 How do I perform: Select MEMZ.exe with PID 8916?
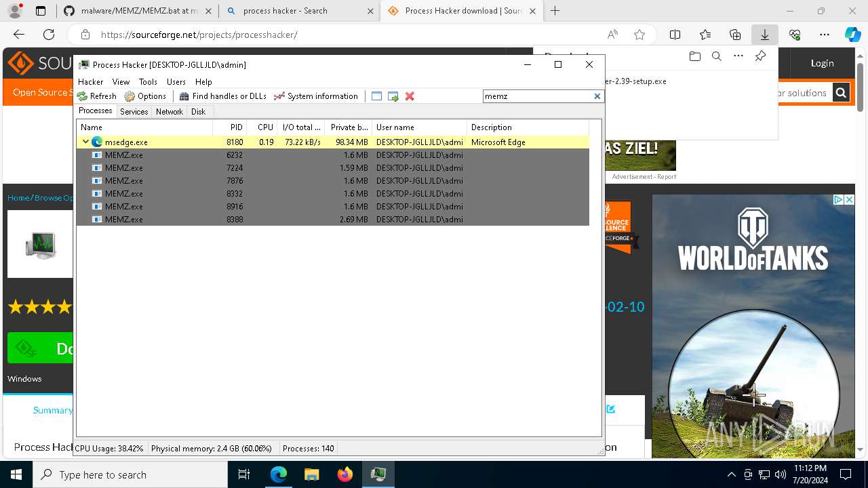(333, 207)
